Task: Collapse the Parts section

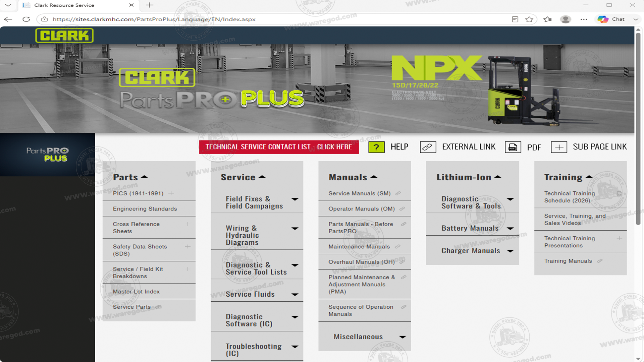Action: click(x=144, y=177)
